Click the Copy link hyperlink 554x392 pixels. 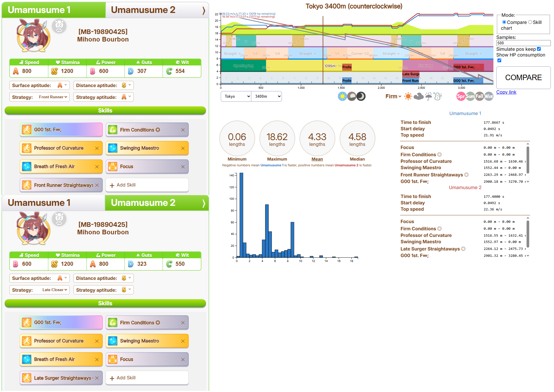coord(506,92)
